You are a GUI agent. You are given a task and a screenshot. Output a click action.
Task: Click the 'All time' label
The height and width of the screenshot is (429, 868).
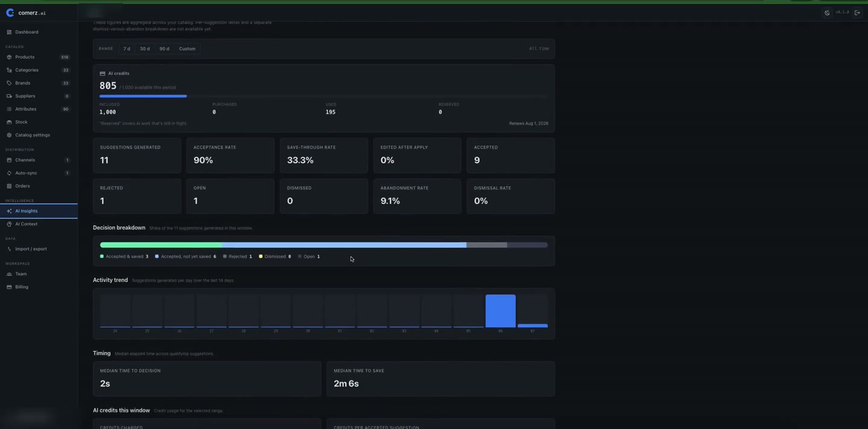[539, 49]
